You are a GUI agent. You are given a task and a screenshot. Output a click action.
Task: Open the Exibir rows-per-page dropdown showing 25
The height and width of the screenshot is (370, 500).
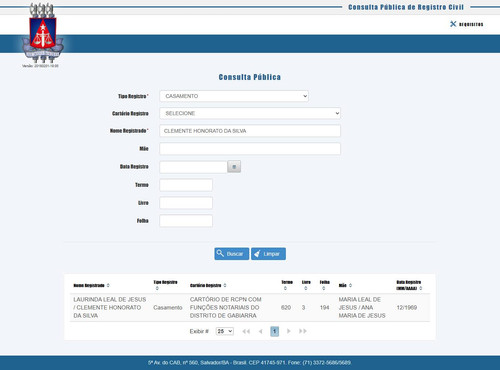tap(225, 331)
